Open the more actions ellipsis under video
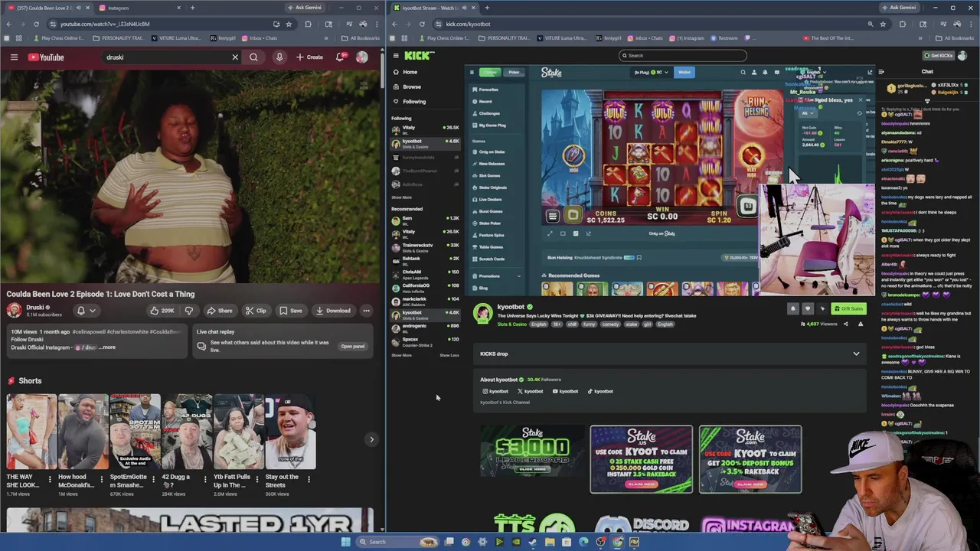The width and height of the screenshot is (980, 551). [x=366, y=311]
